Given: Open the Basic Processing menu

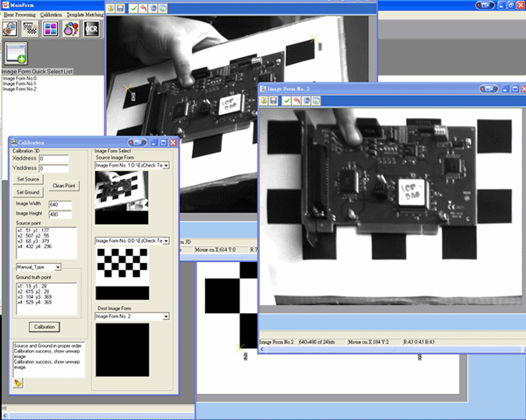Looking at the screenshot, I should pyautogui.click(x=20, y=15).
